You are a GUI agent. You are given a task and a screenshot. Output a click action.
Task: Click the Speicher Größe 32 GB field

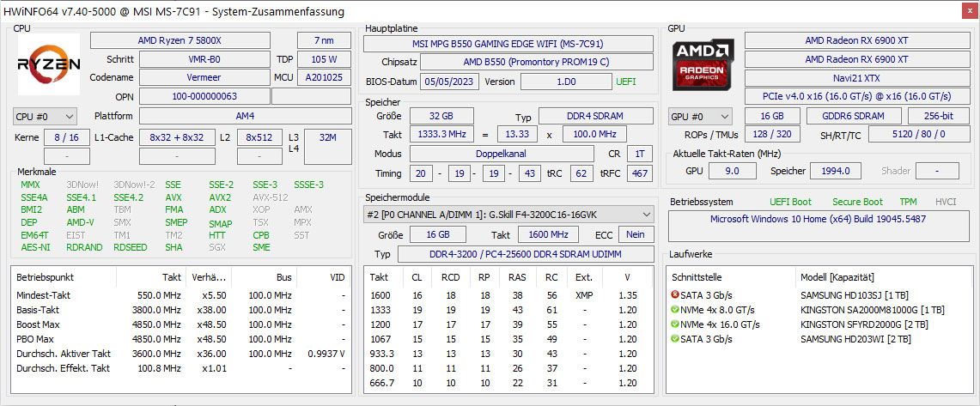[441, 116]
